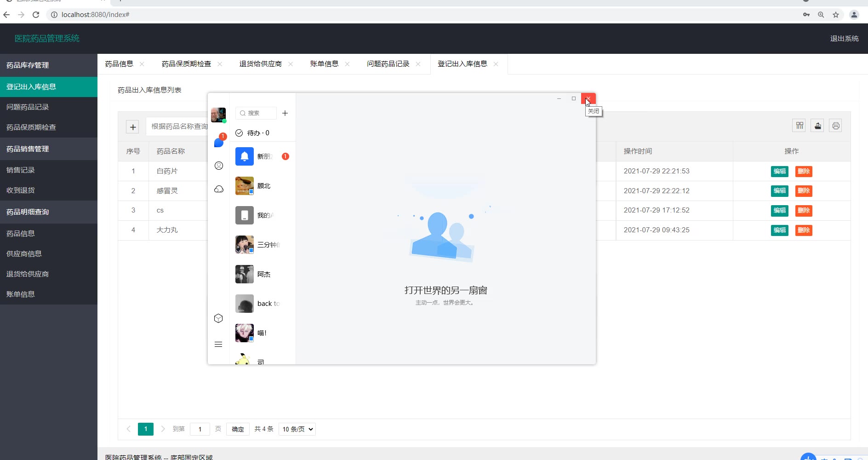The width and height of the screenshot is (868, 460).
Task: Click 确定 pagination confirm button
Action: click(x=238, y=429)
